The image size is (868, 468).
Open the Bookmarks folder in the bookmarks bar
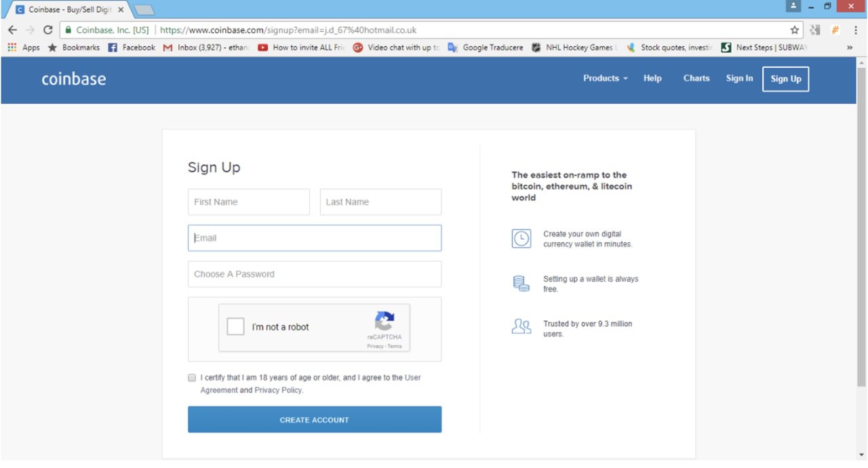(73, 47)
